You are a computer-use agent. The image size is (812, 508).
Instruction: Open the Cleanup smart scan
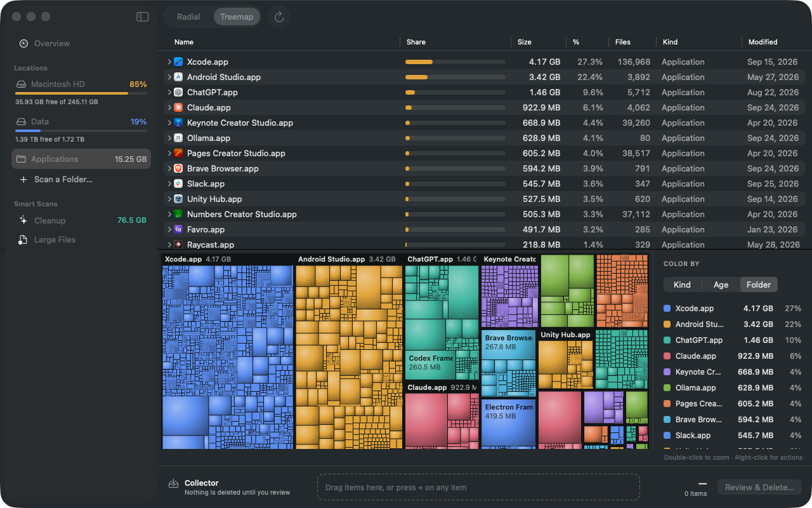(81, 220)
